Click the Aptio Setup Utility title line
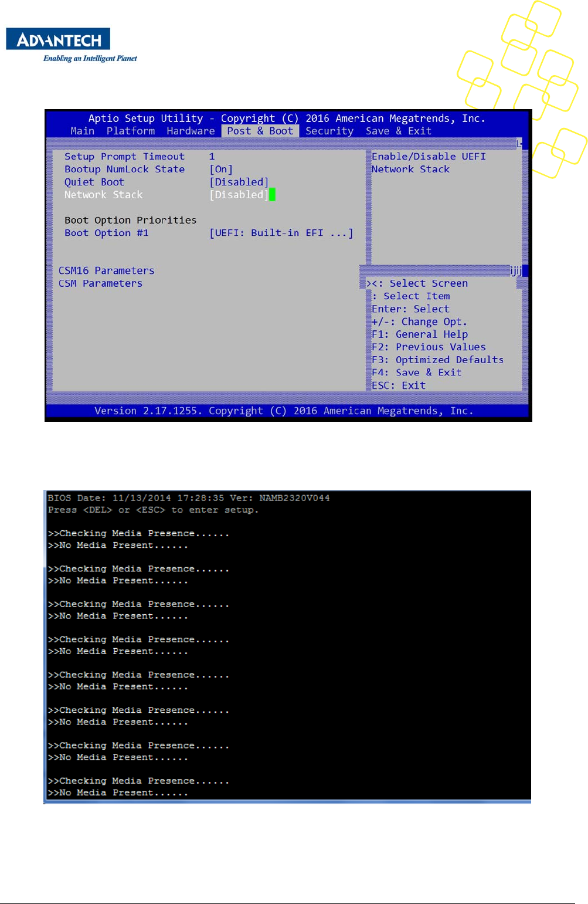The width and height of the screenshot is (588, 904). click(x=287, y=118)
